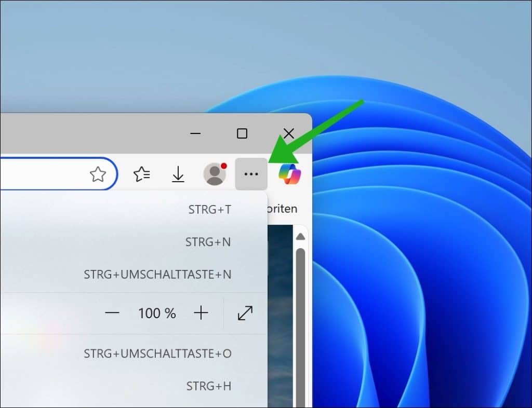Maximize the Edge browser window
Viewport: 532px width, 408px height.
coord(242,133)
